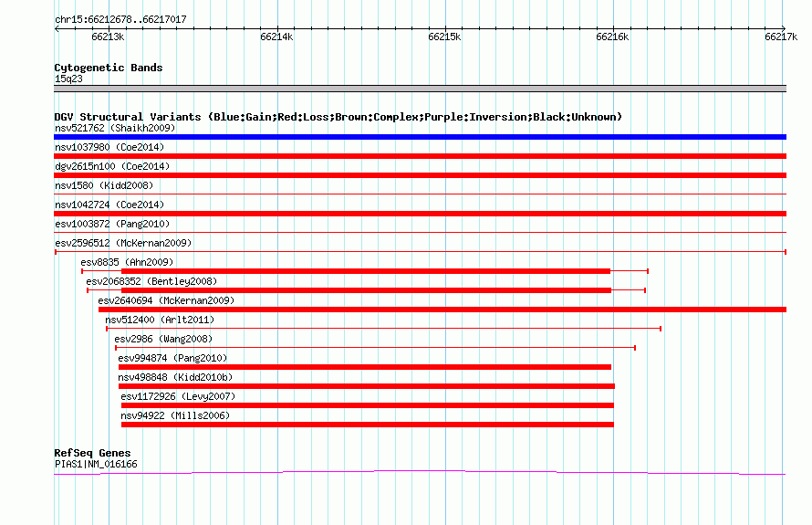Click the RefSeq Genes track title

pos(92,453)
